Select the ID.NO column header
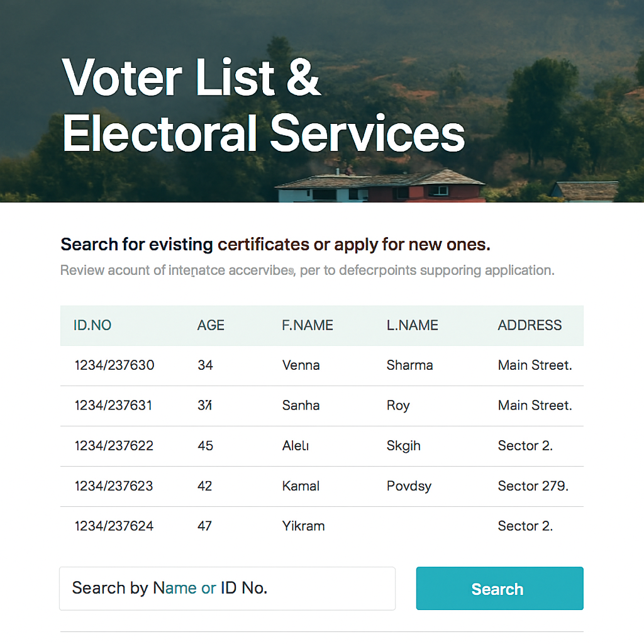The image size is (644, 644). [92, 325]
